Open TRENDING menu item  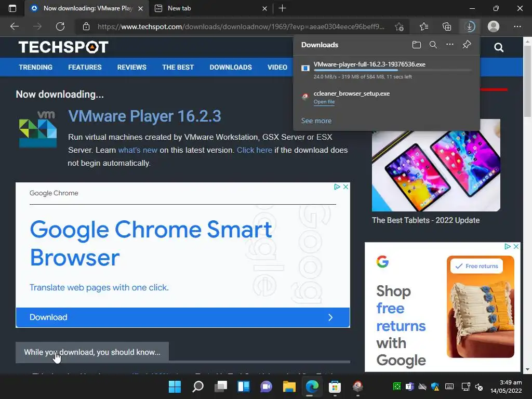coord(36,67)
